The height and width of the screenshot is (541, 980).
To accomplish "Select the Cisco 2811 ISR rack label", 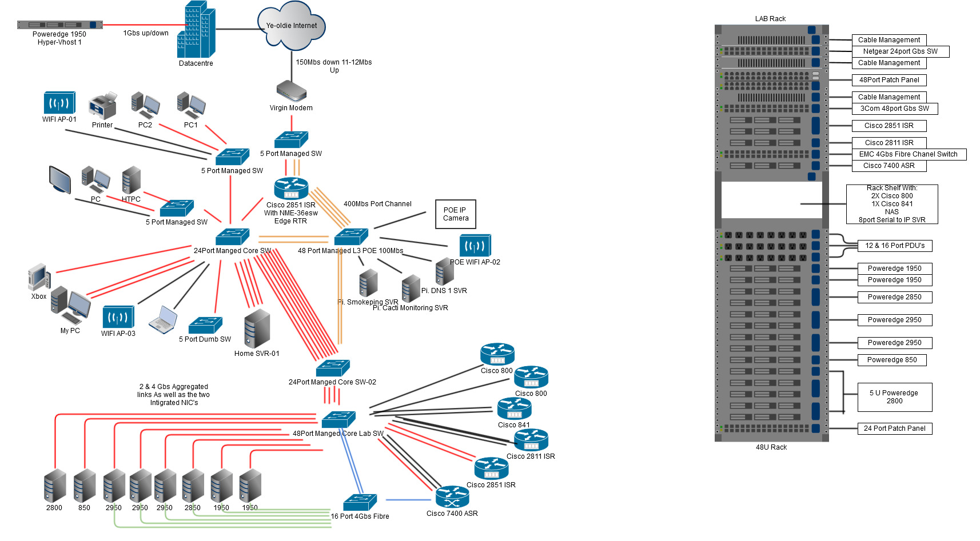I will coord(889,143).
